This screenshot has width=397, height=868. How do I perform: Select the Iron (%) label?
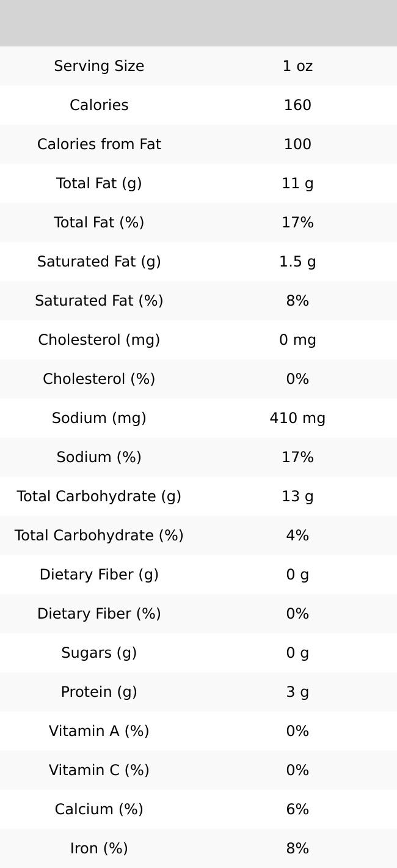(99, 848)
